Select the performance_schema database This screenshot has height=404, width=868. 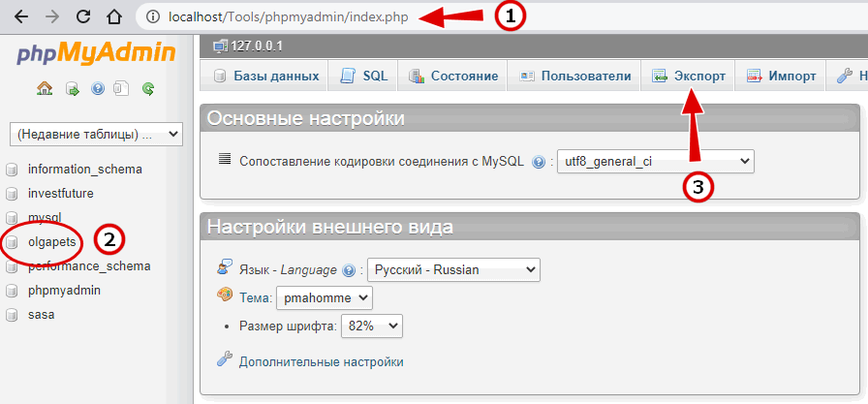coord(89,266)
